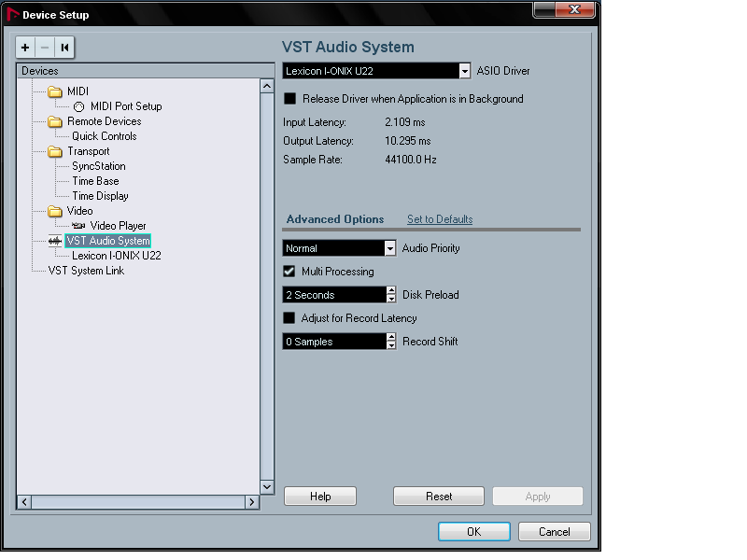Increase Record Shift with up arrow
Image resolution: width=747 pixels, height=560 pixels.
point(391,337)
